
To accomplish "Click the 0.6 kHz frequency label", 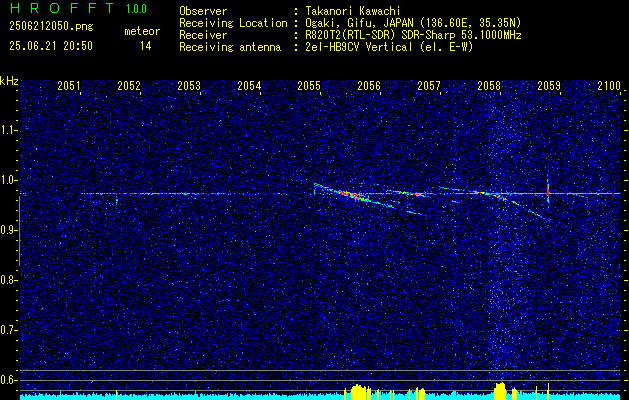I will (8, 380).
